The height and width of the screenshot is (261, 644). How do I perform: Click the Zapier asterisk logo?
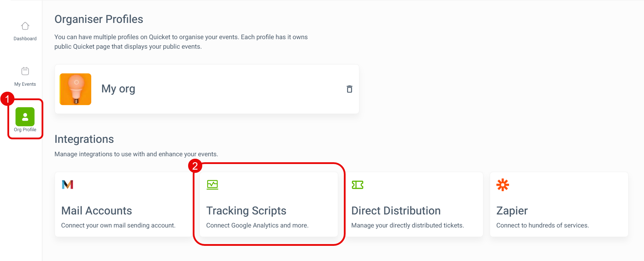pos(503,185)
